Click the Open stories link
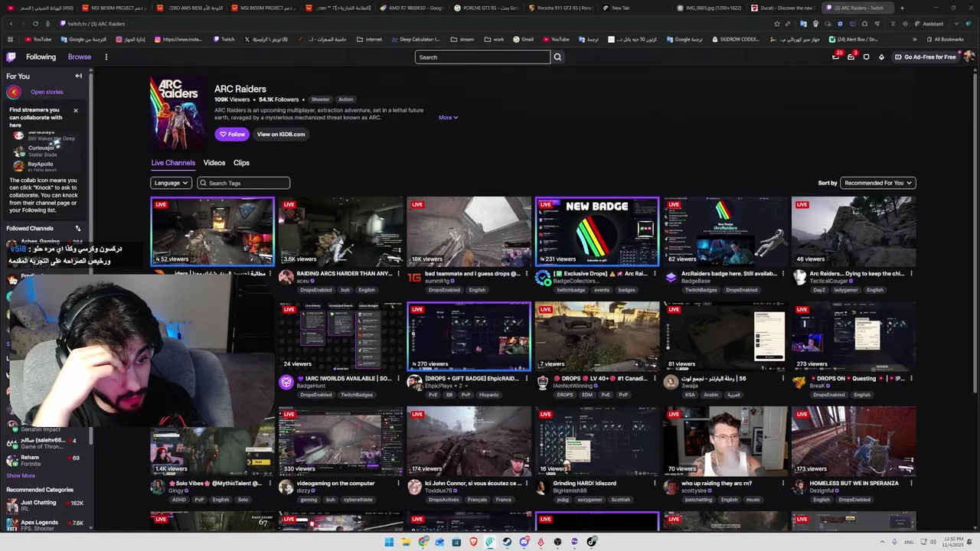 pos(47,92)
